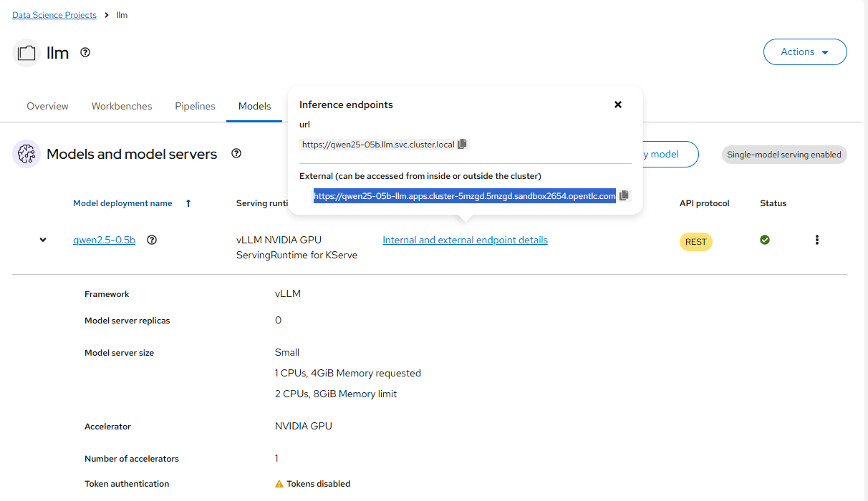Close the Inference endpoints popup
The height and width of the screenshot is (501, 868).
click(617, 104)
